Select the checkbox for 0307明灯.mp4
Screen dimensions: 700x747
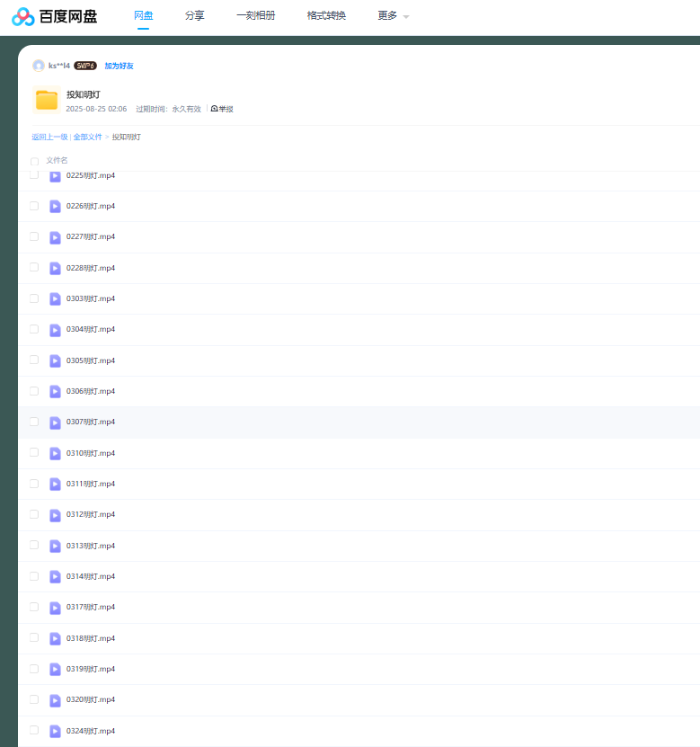(x=34, y=422)
